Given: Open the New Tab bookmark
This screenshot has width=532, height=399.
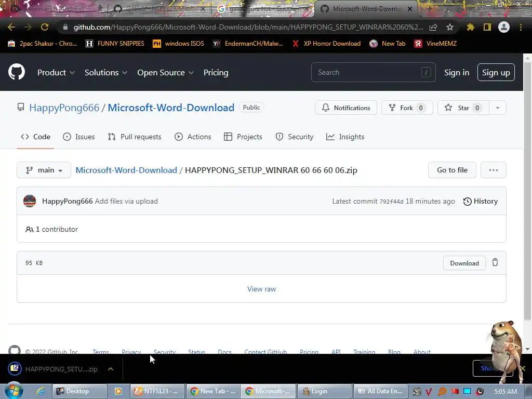Looking at the screenshot, I should 387,44.
